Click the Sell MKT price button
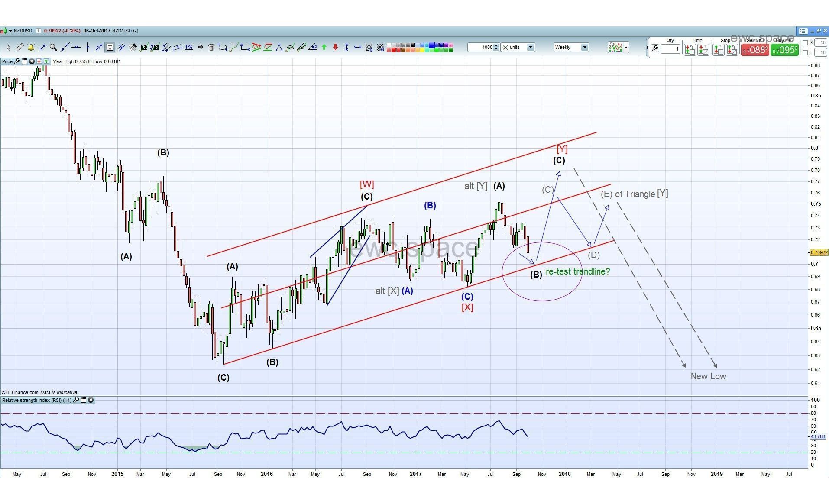829x504 pixels. coord(755,50)
